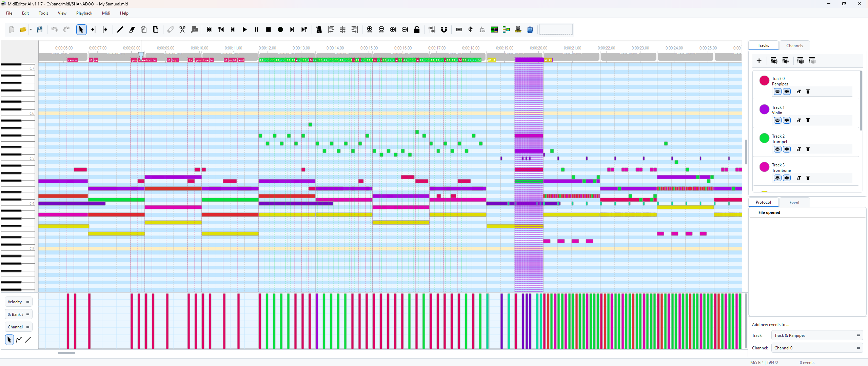
Task: Open the AI robot assistant icon
Action: pos(530,29)
